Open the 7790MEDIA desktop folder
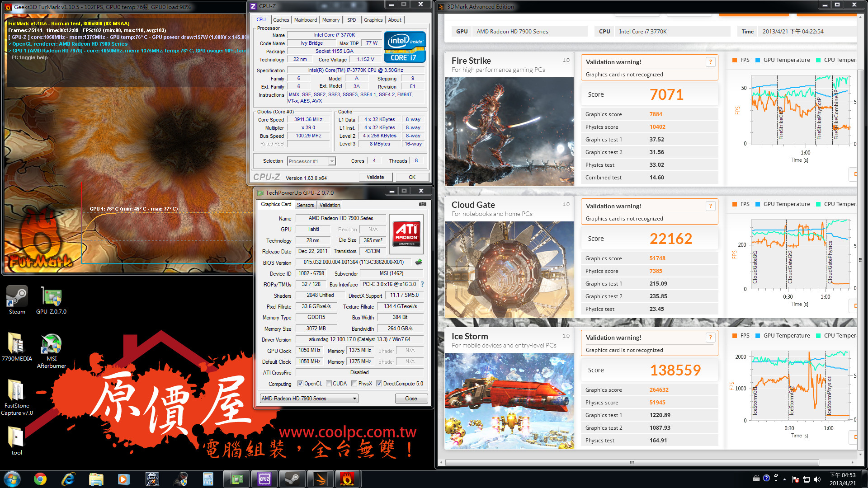 click(17, 347)
